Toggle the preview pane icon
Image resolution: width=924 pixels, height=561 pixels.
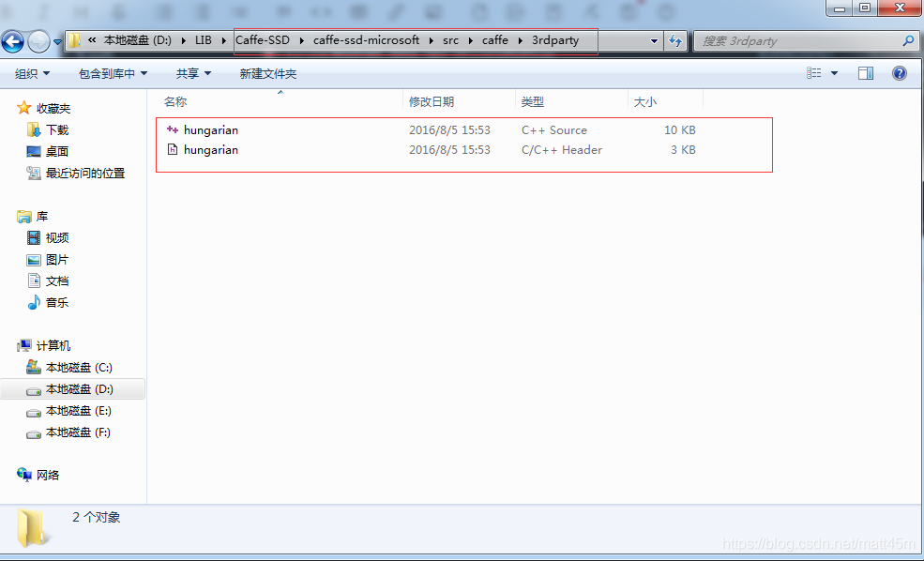point(866,73)
